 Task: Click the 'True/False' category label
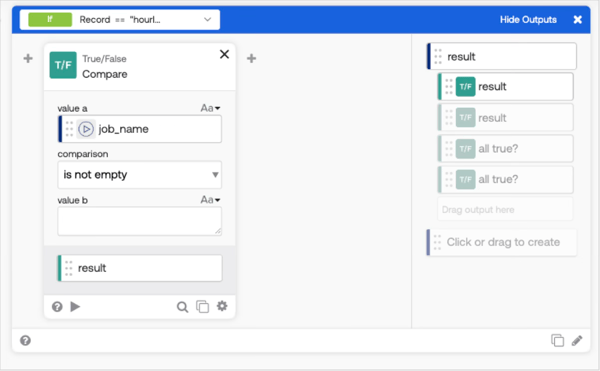pyautogui.click(x=104, y=59)
